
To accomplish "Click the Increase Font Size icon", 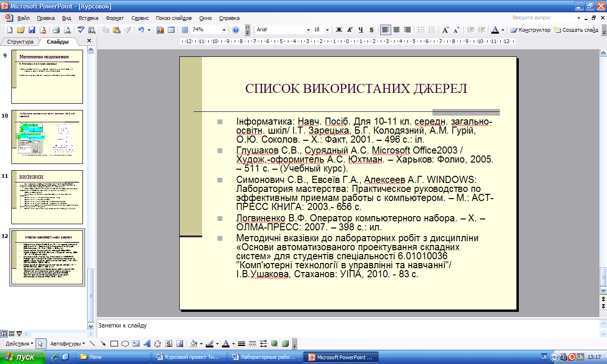I will [x=445, y=30].
